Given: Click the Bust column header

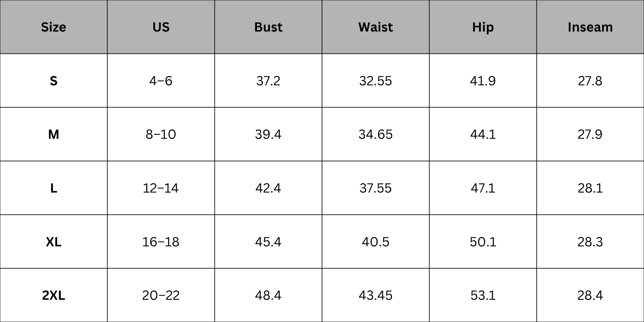Looking at the screenshot, I should [x=268, y=27].
